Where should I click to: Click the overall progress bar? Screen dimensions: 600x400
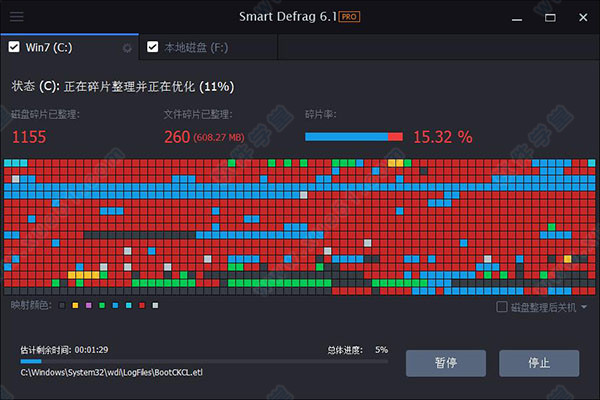coord(204,361)
